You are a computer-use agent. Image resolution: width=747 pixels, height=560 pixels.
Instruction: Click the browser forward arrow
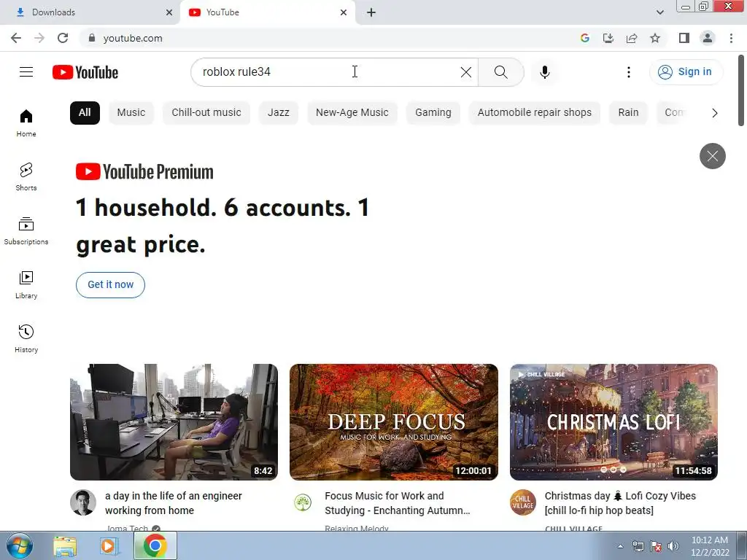[39, 38]
